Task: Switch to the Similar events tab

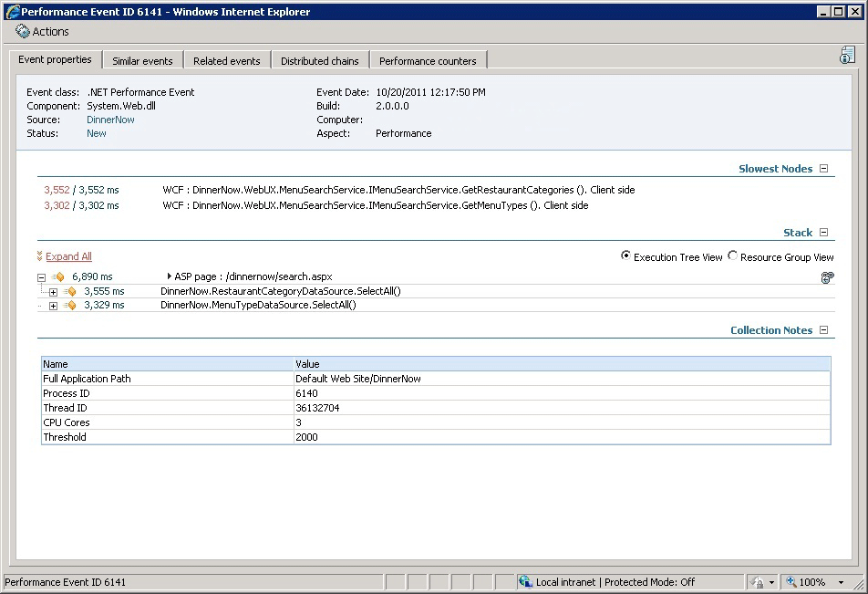Action: [142, 61]
